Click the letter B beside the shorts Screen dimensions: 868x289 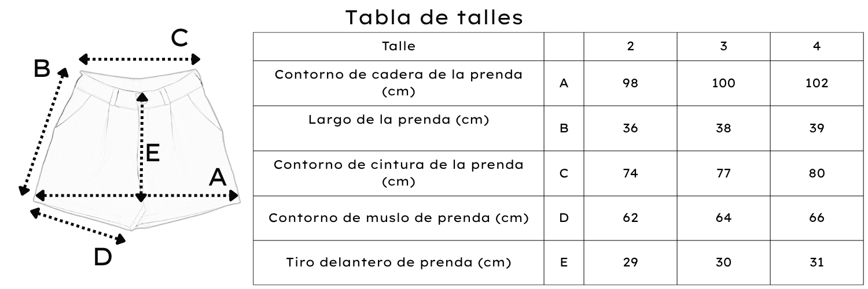pos(42,69)
